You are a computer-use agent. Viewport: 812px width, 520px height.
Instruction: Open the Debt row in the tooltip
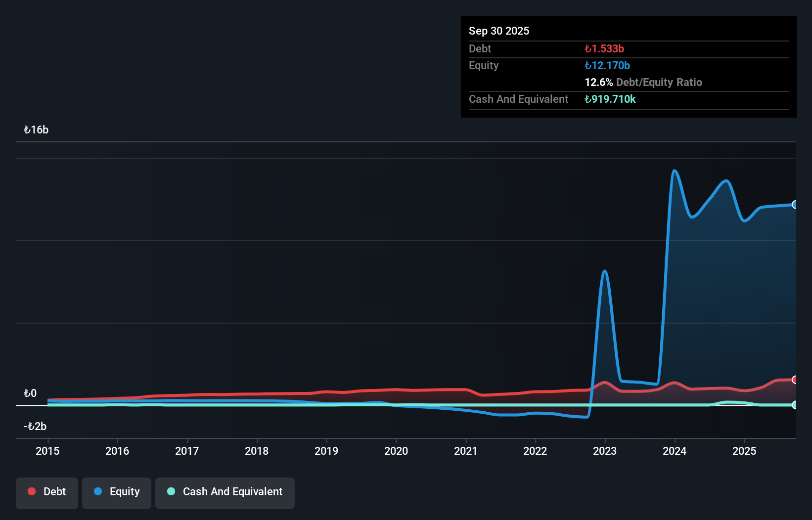(x=480, y=48)
